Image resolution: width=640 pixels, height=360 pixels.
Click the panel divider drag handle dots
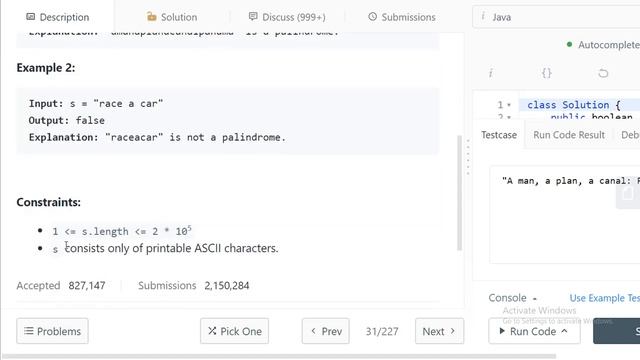468,157
